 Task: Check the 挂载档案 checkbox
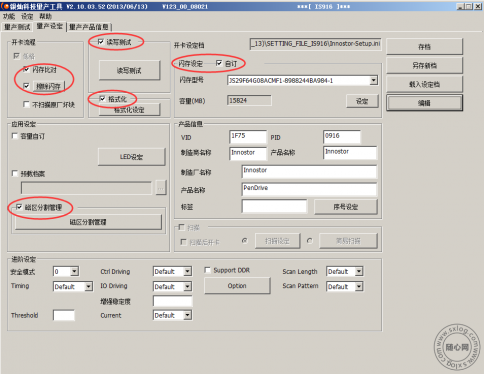pyautogui.click(x=15, y=173)
